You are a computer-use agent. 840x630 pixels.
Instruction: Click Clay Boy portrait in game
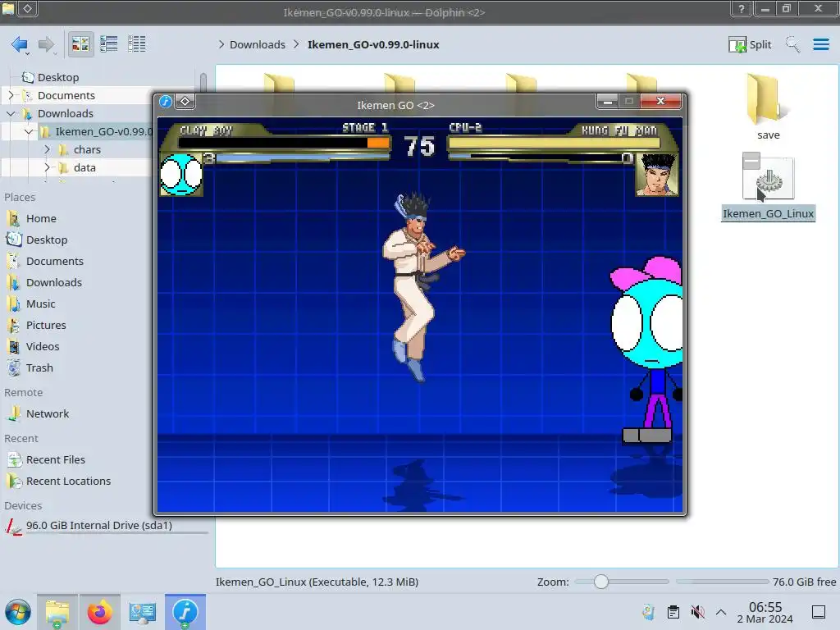(x=181, y=174)
